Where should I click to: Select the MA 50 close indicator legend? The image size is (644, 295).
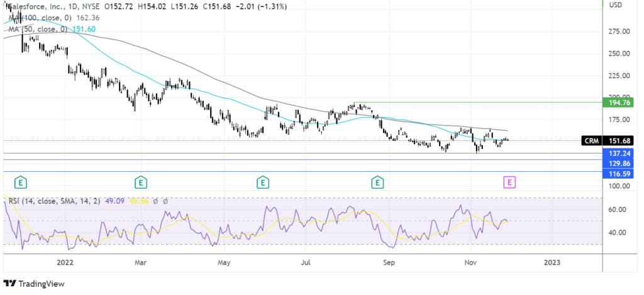point(38,29)
